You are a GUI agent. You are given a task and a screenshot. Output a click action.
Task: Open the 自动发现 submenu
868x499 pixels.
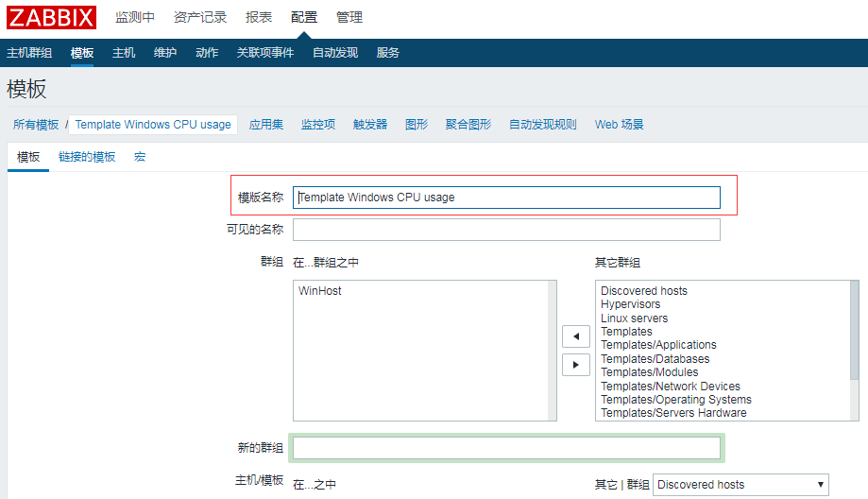tap(335, 53)
